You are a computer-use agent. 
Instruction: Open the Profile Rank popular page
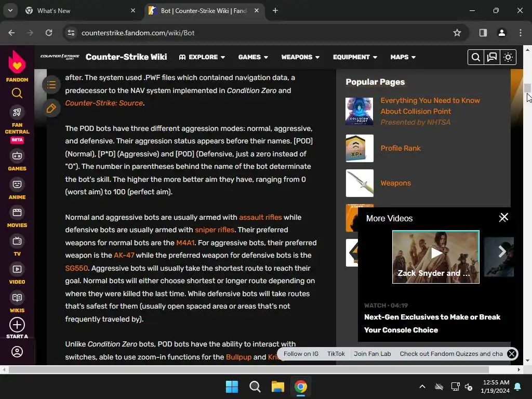point(401,148)
